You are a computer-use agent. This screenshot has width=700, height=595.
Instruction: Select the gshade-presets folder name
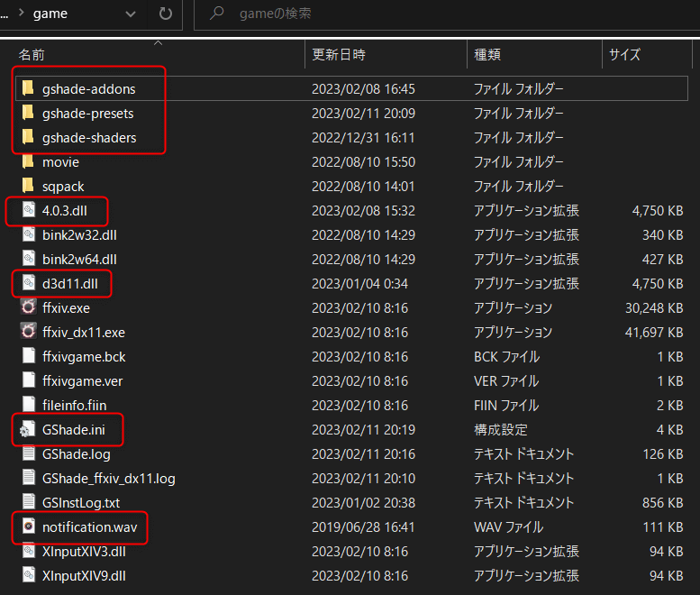88,114
